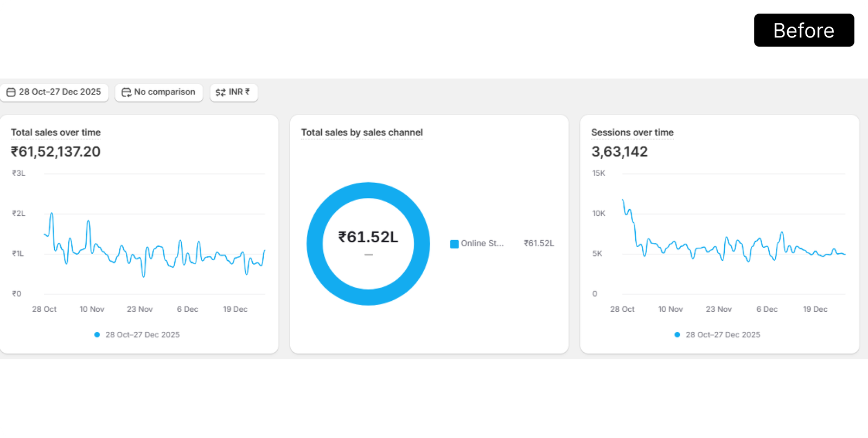Click the ₹61.52L value beside the legend
Screen dimensions: 868x438
pyautogui.click(x=539, y=243)
